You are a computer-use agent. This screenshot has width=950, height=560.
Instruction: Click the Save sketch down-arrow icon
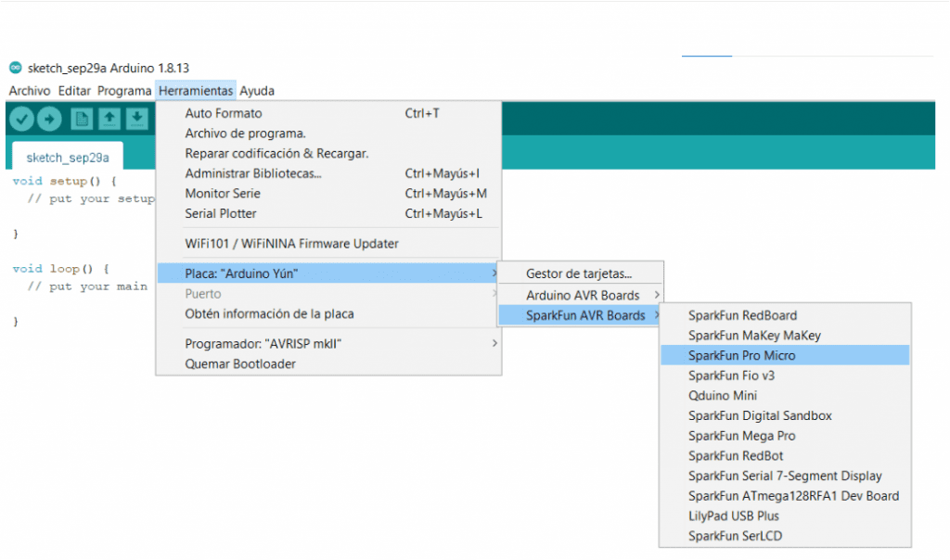(x=136, y=119)
